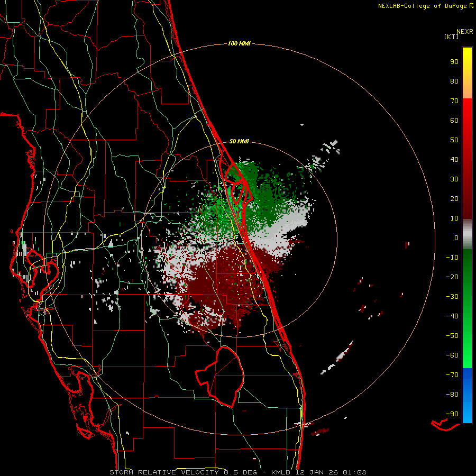Click the 20 value on velocity scale
The height and width of the screenshot is (476, 476).
pos(454,198)
